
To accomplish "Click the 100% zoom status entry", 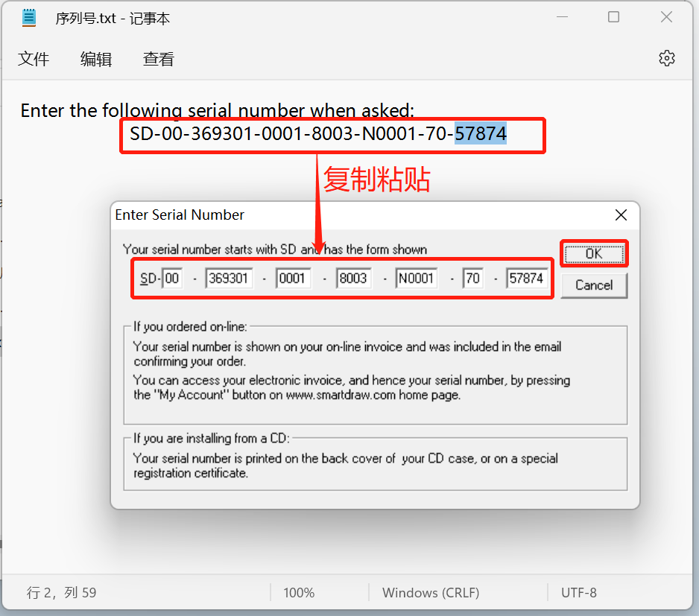I will point(299,592).
